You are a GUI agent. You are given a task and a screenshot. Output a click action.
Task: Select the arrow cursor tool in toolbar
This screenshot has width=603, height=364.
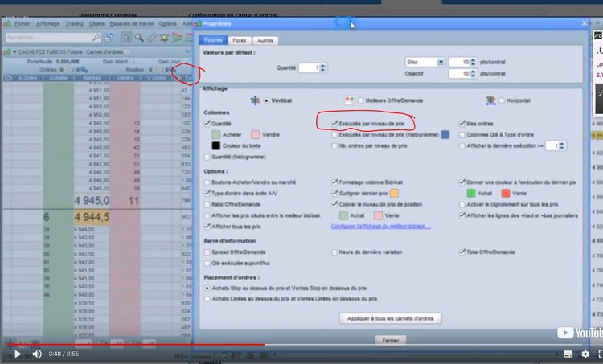[126, 38]
